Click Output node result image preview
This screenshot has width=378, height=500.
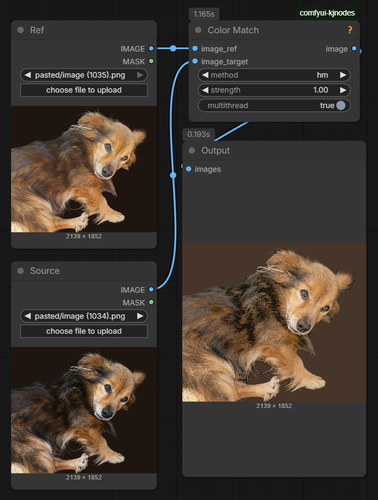click(274, 322)
